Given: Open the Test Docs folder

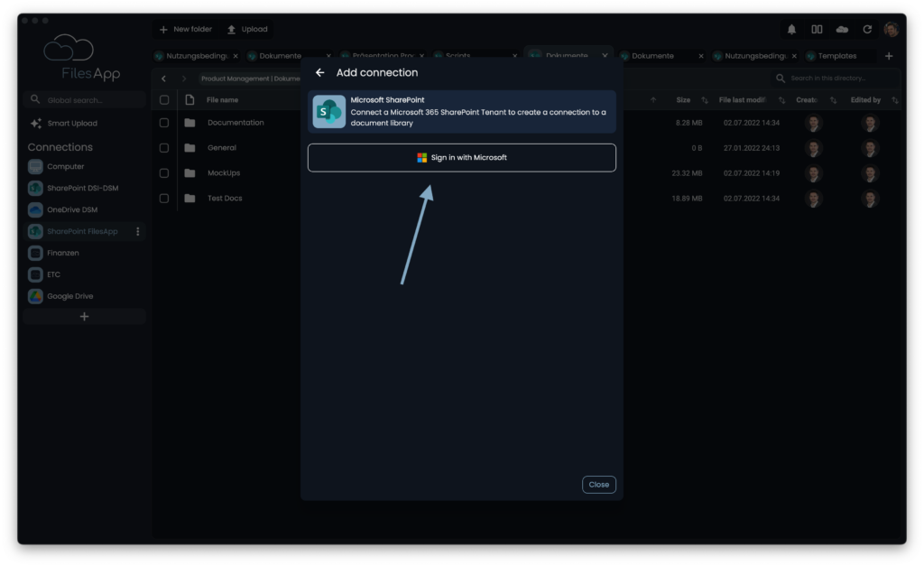Looking at the screenshot, I should coord(225,198).
